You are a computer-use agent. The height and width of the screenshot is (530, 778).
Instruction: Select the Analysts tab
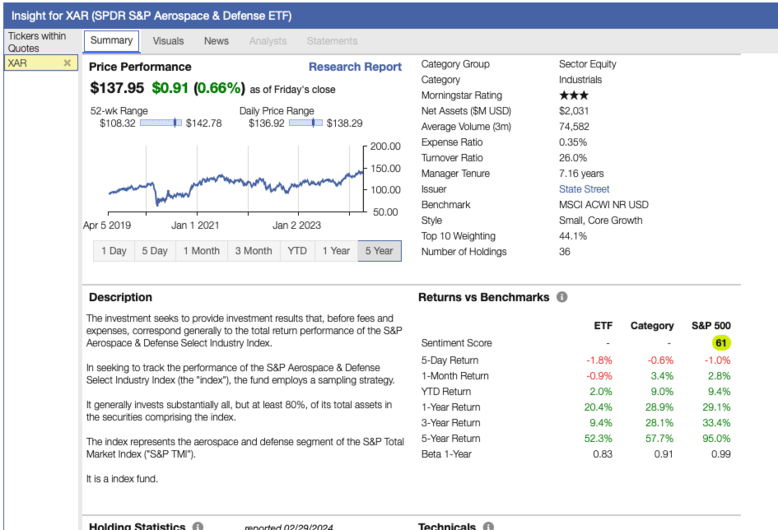[268, 41]
